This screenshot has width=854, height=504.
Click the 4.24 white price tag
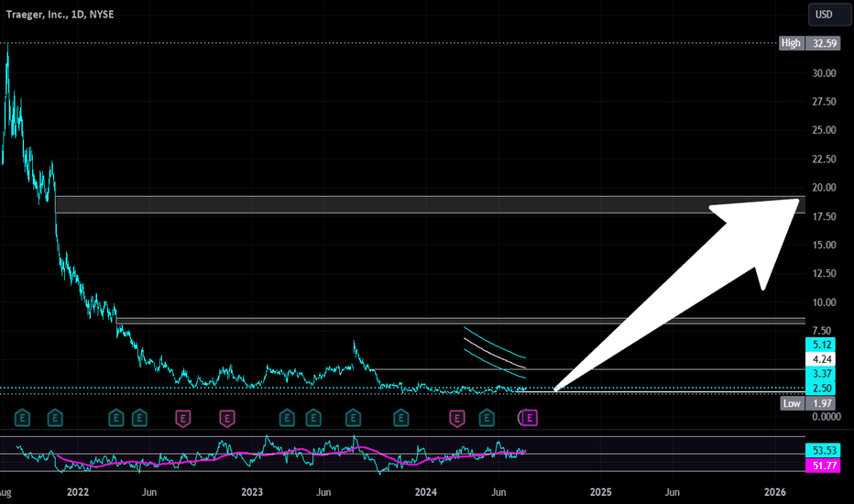tap(820, 359)
